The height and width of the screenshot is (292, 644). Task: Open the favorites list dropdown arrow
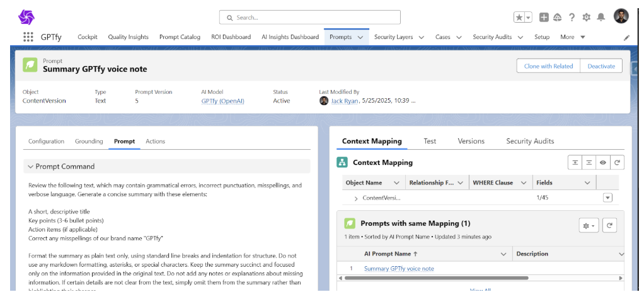click(x=528, y=17)
